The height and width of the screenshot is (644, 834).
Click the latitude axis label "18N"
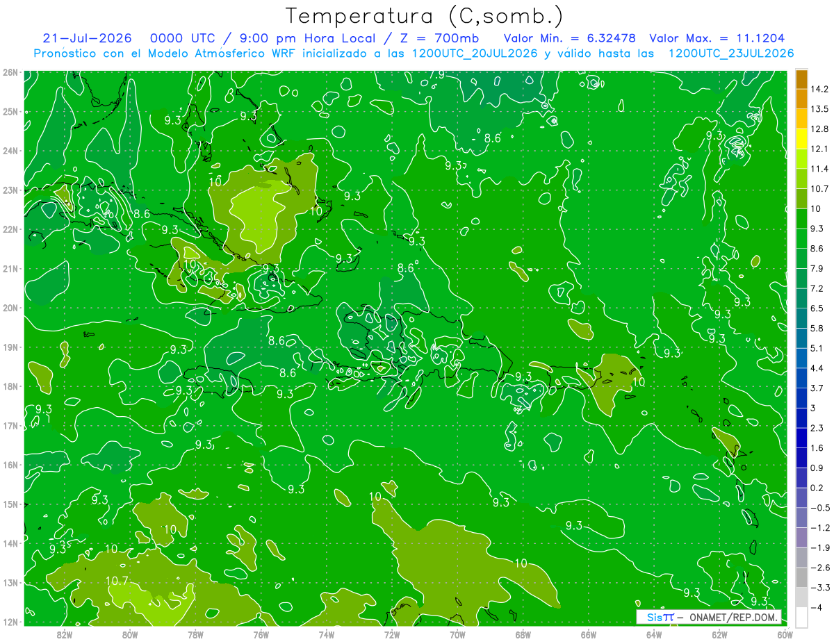click(10, 386)
